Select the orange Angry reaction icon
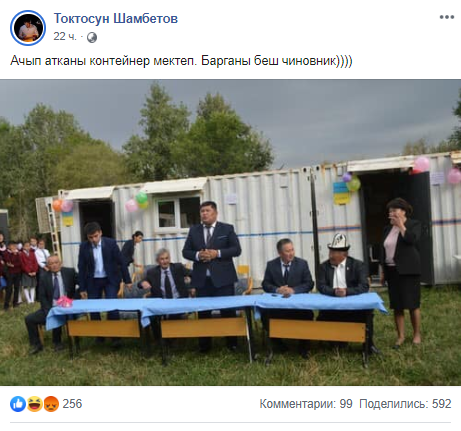461x431 pixels. 51,404
